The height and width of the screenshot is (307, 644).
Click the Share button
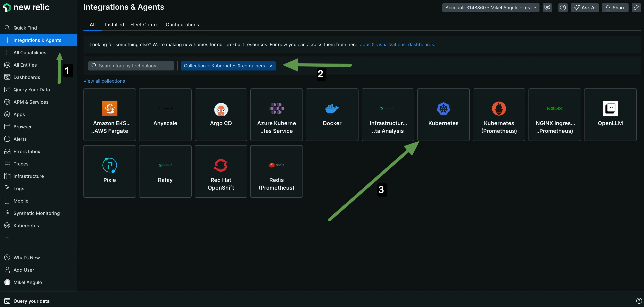click(x=615, y=8)
